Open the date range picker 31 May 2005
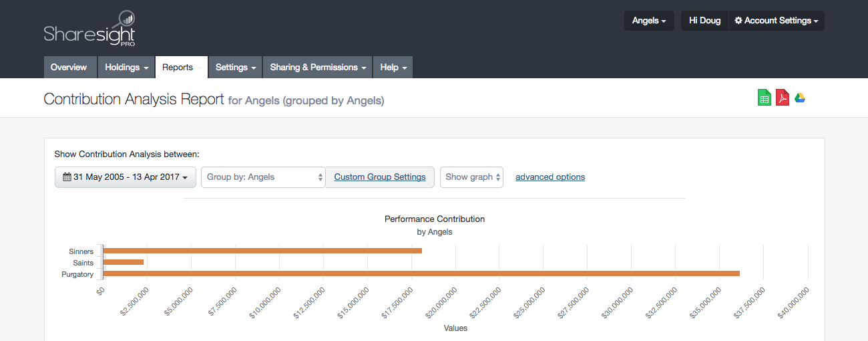 point(126,177)
